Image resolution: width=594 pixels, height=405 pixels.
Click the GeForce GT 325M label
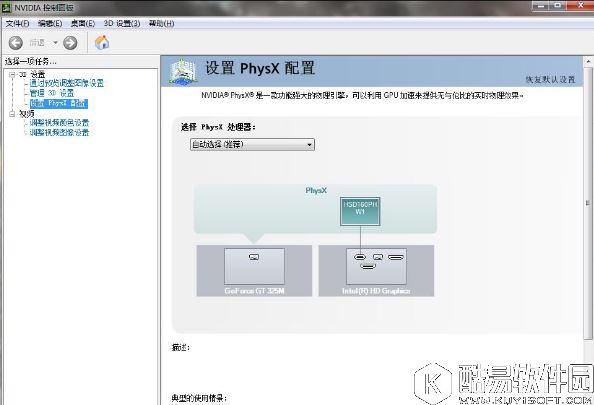pyautogui.click(x=254, y=291)
